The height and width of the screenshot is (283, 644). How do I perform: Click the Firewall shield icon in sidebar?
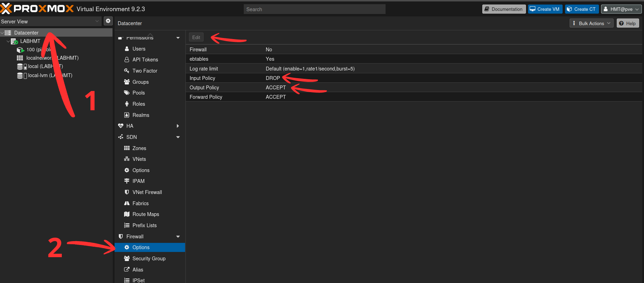point(121,237)
